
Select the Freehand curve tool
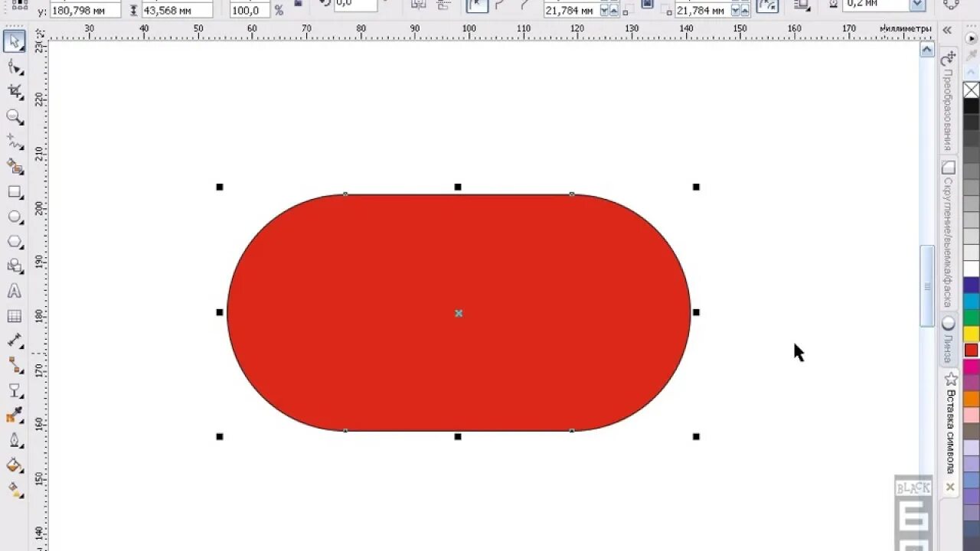point(15,142)
